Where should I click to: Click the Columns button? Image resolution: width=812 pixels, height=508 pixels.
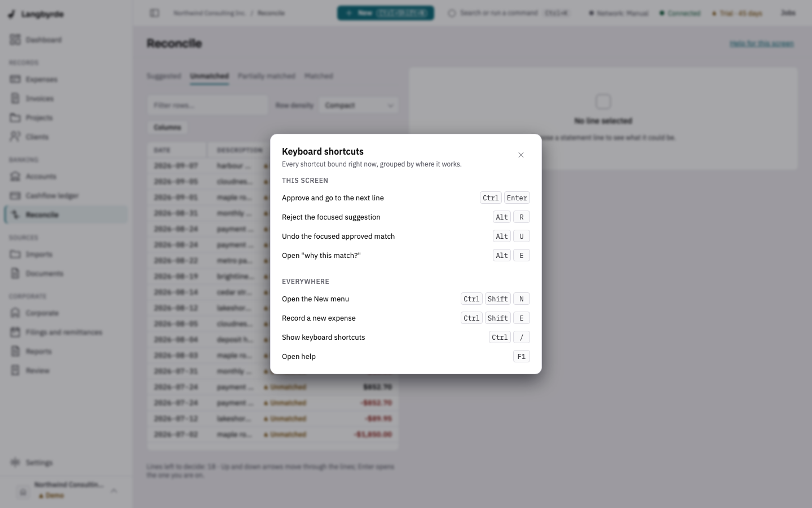click(x=167, y=128)
